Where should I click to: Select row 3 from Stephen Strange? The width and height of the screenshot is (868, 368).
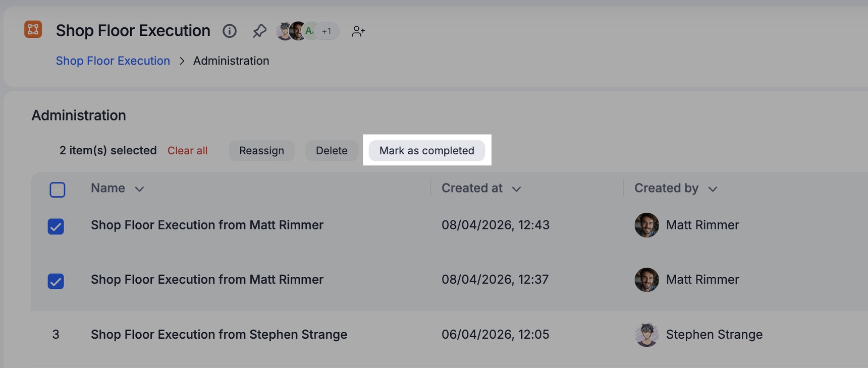tap(56, 335)
